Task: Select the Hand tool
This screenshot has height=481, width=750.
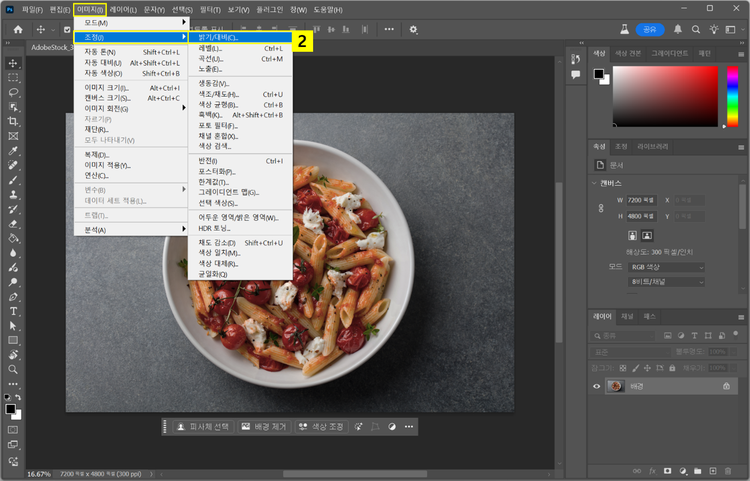Action: click(x=13, y=355)
